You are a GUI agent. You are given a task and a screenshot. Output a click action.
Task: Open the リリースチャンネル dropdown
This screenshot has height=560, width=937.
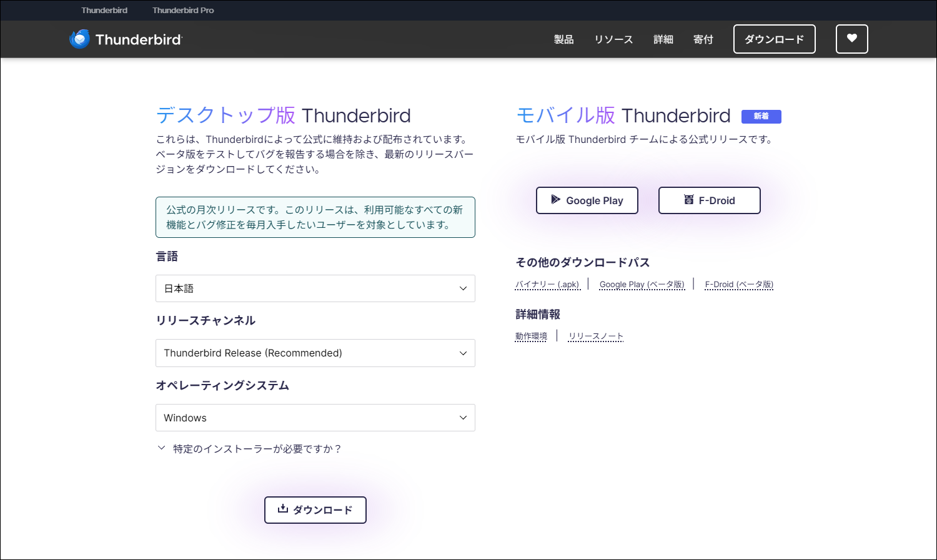click(315, 353)
